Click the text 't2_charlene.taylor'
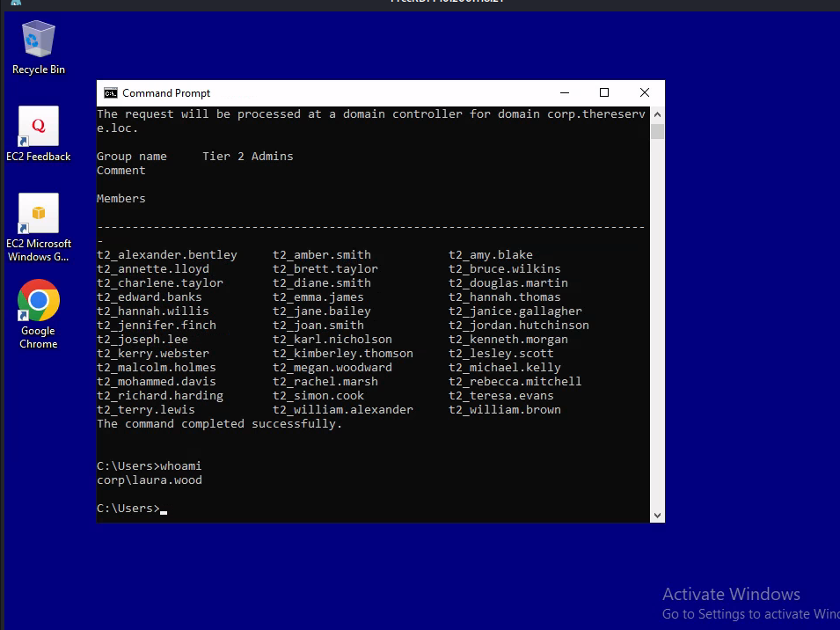The width and height of the screenshot is (840, 630). (x=160, y=282)
